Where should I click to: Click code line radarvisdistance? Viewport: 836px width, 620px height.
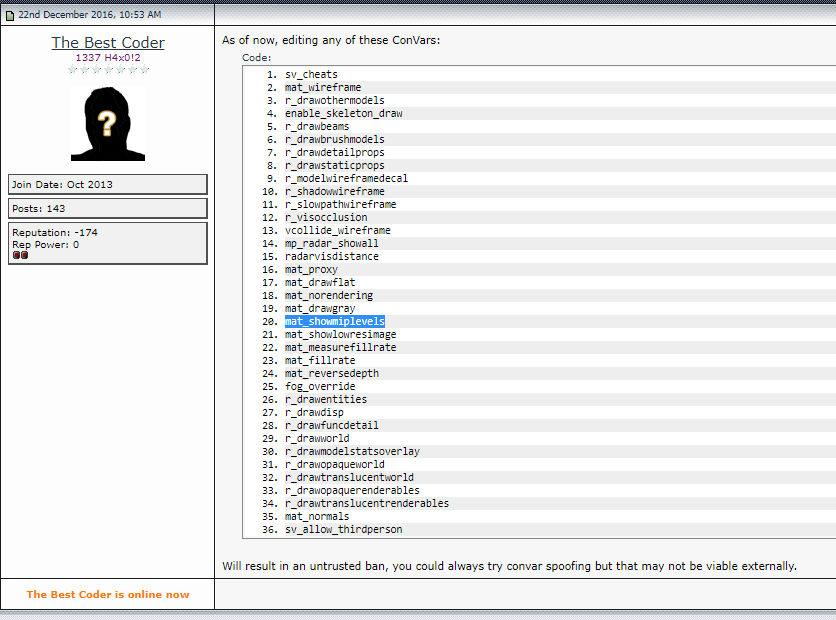pos(332,256)
